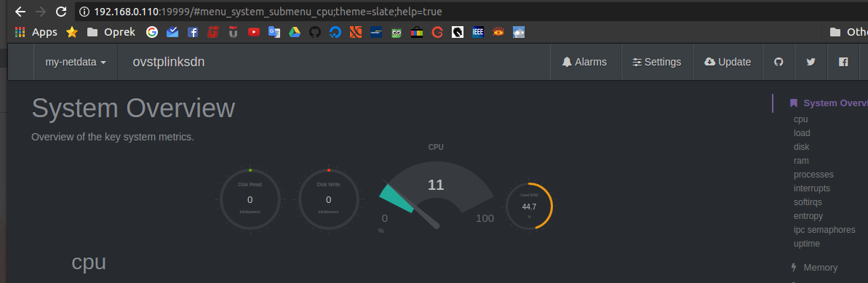868x283 pixels.
Task: Click the Used RAM gauge
Action: coord(529,206)
